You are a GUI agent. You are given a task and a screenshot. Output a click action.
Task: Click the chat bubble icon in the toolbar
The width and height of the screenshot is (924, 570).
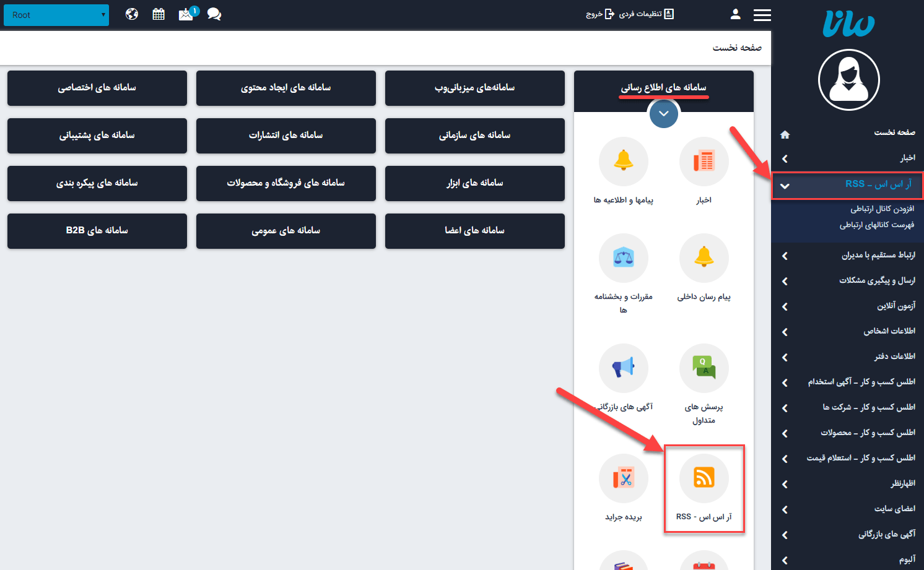tap(214, 14)
